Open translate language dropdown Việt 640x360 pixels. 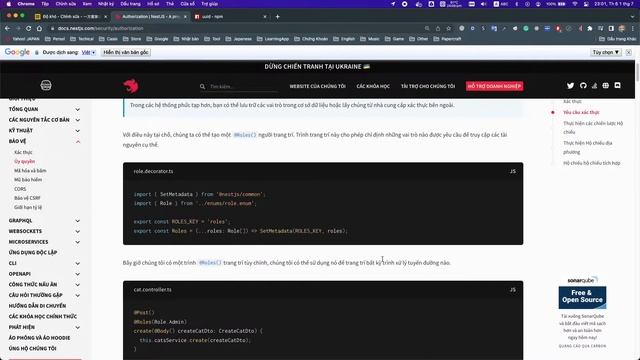(x=88, y=52)
